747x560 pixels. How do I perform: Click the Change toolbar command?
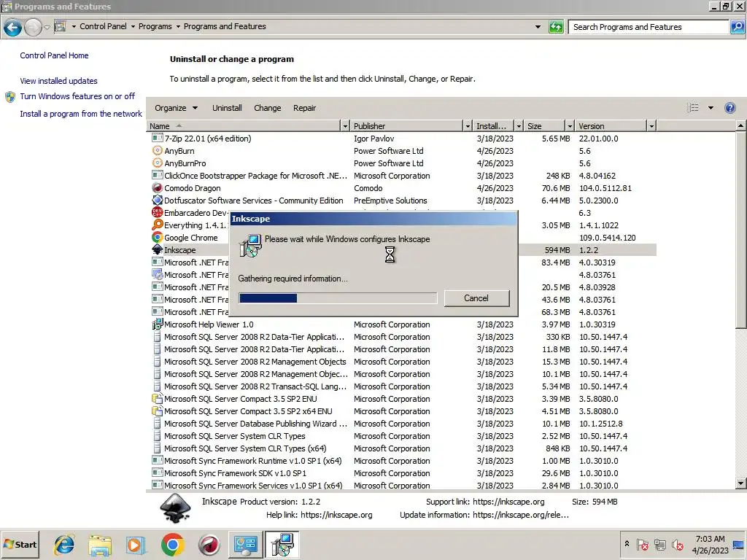(267, 108)
